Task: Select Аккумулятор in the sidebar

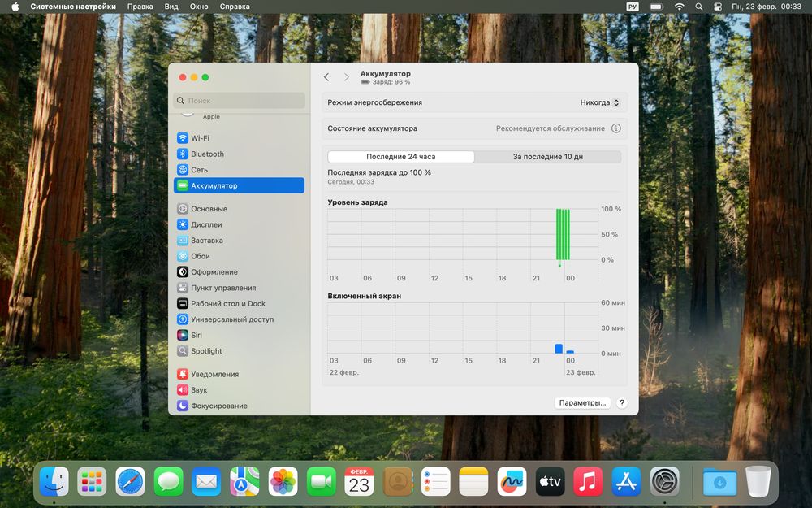Action: [x=239, y=185]
